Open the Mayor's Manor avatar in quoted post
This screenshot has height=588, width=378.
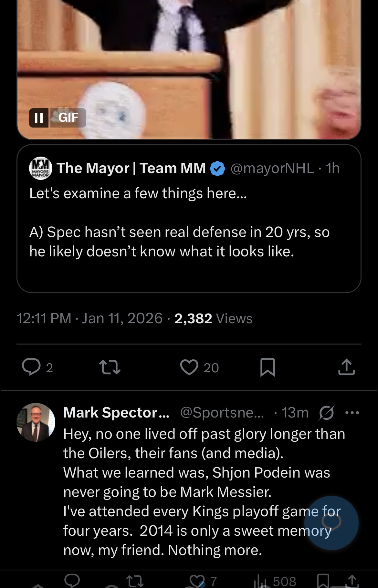(41, 168)
